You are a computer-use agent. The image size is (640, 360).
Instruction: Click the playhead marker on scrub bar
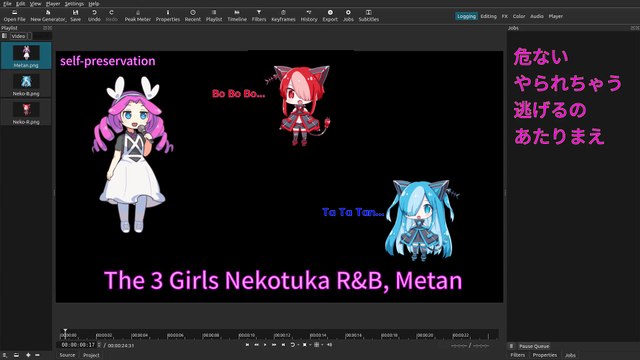[65, 333]
